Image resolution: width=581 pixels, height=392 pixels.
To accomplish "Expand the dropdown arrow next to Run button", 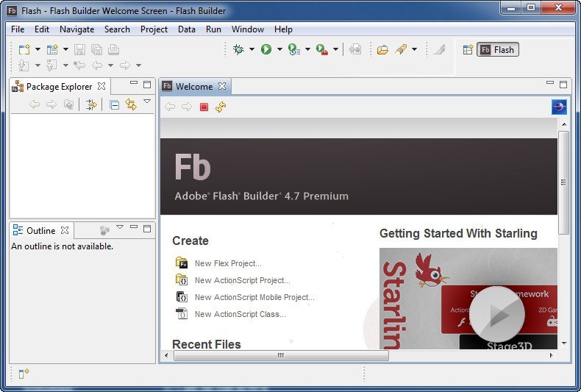I will 279,49.
